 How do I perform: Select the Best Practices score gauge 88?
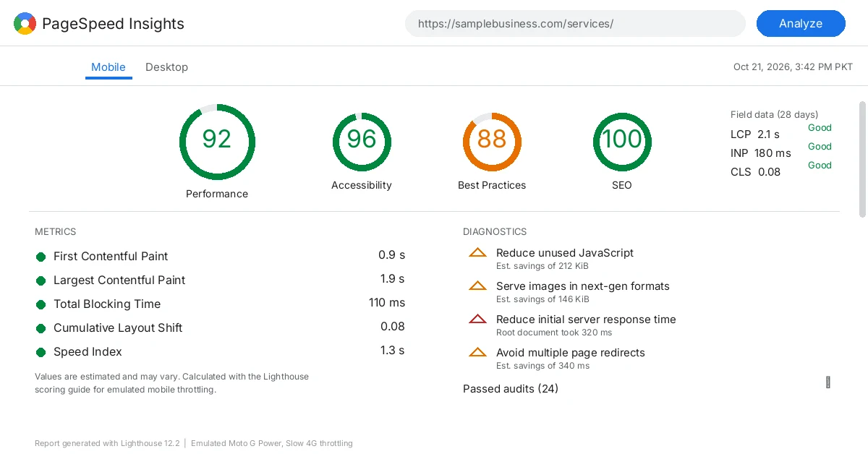pyautogui.click(x=492, y=142)
